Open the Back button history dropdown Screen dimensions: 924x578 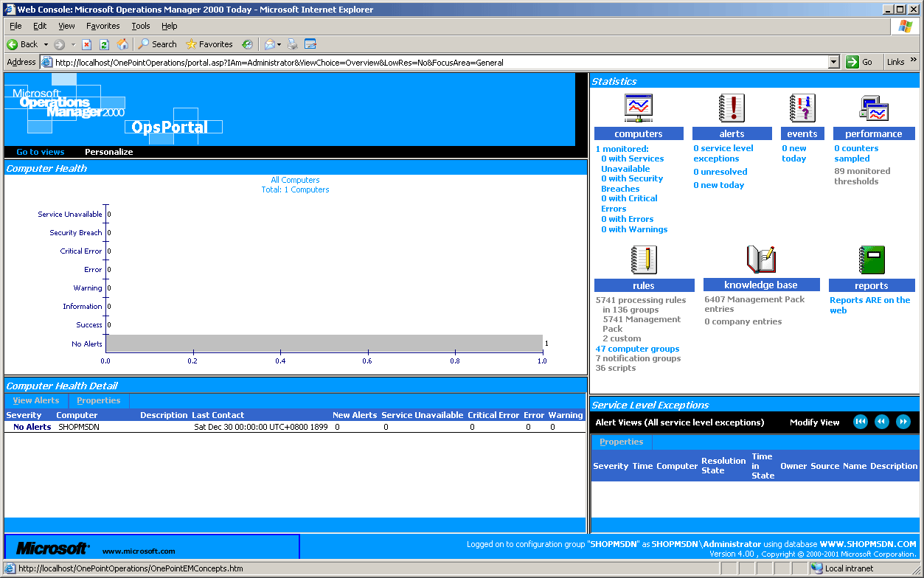click(x=46, y=44)
